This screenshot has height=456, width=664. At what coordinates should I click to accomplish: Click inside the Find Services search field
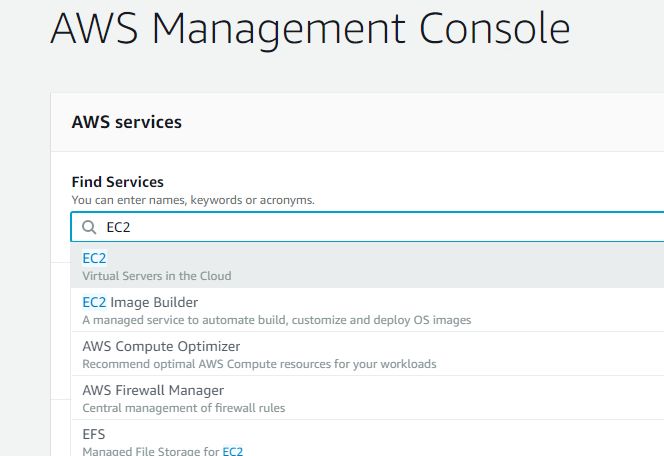(x=367, y=227)
